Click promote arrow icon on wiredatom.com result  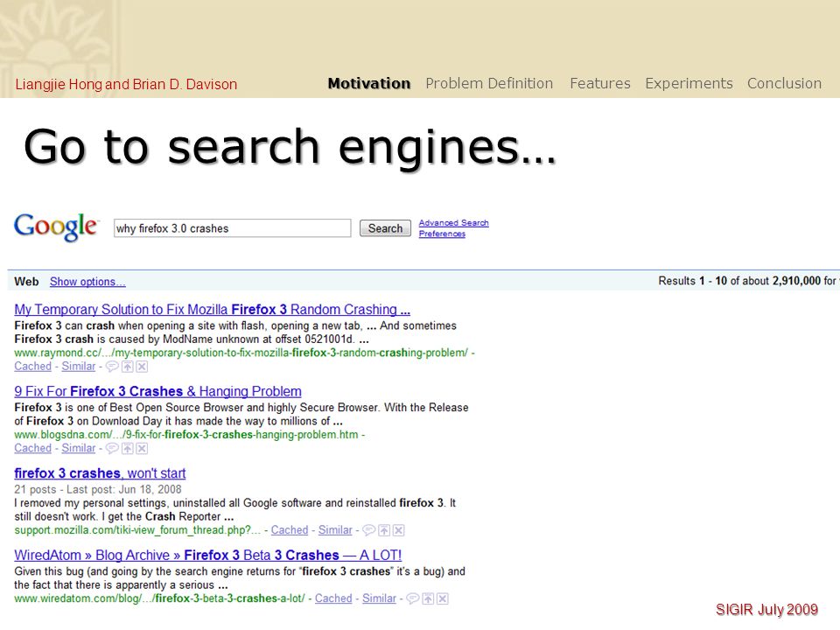click(428, 598)
